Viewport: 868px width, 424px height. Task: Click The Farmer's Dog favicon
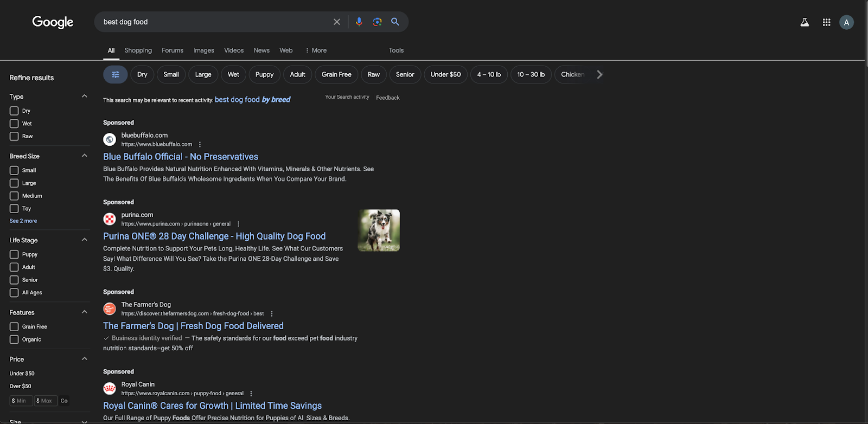point(110,309)
